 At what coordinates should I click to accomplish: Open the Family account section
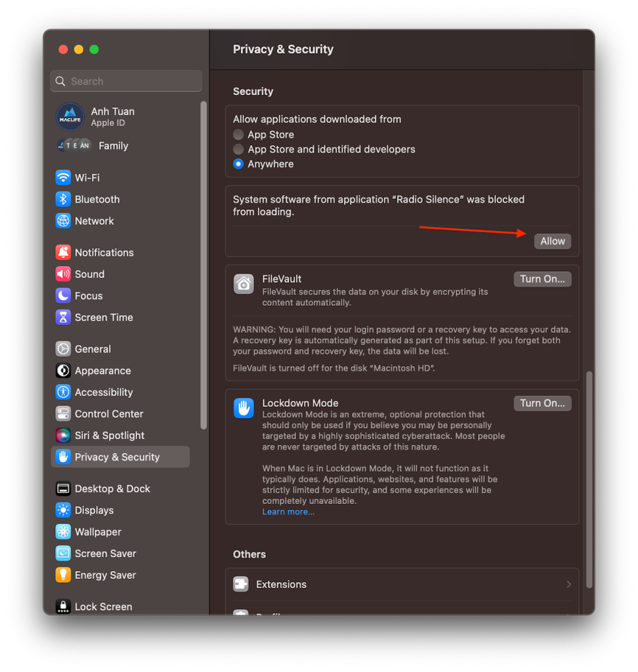tap(113, 146)
